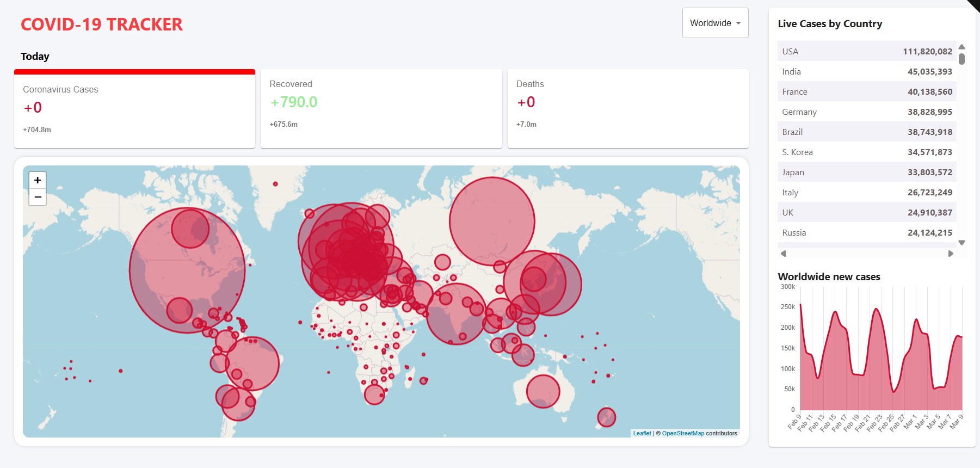This screenshot has width=980, height=468.
Task: Click the large circle over Russia
Action: (x=492, y=221)
